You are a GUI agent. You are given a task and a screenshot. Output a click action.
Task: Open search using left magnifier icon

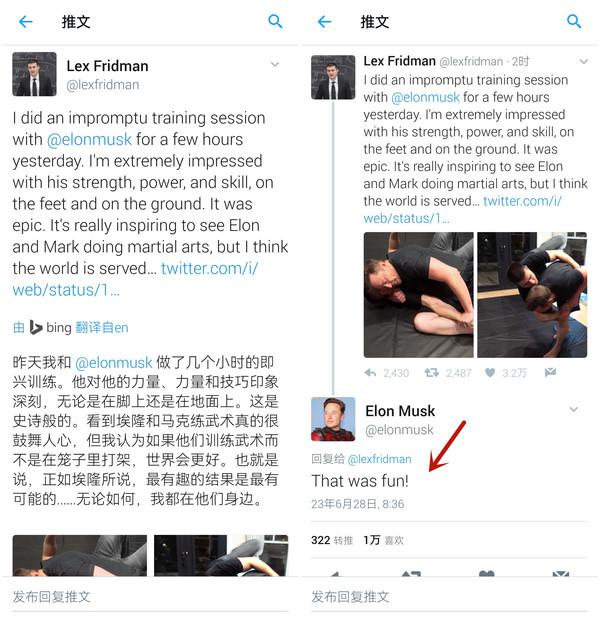click(x=275, y=21)
